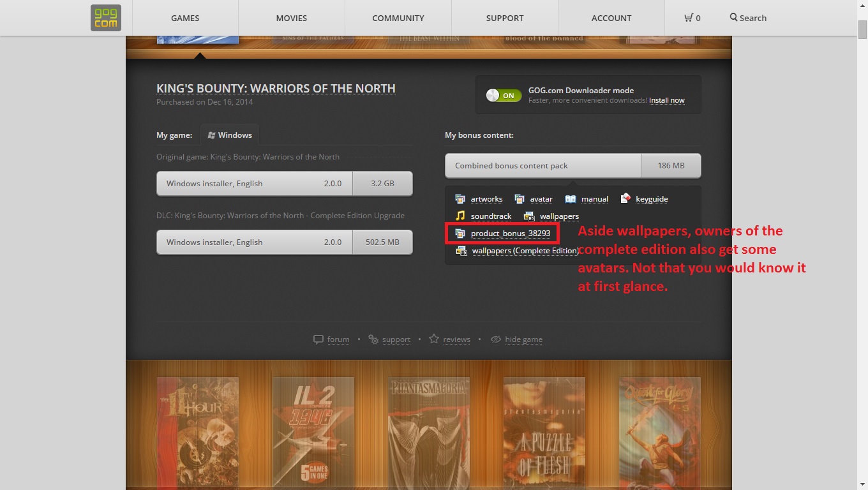Click the avatar bonus icon

(x=520, y=199)
